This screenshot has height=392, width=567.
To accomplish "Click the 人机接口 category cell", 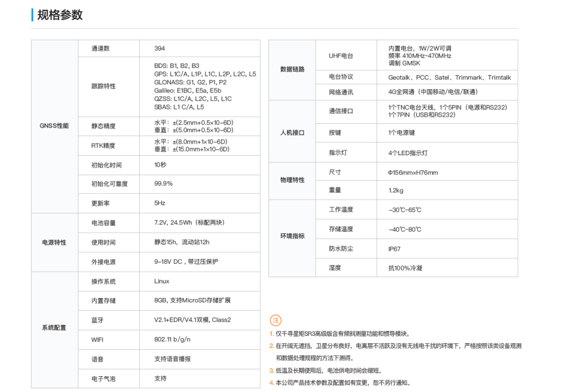I will [x=292, y=132].
